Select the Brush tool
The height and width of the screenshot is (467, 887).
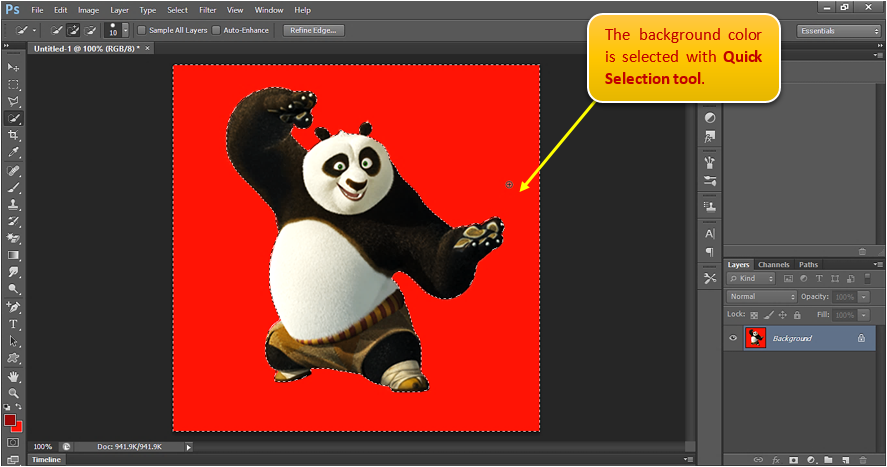(13, 188)
